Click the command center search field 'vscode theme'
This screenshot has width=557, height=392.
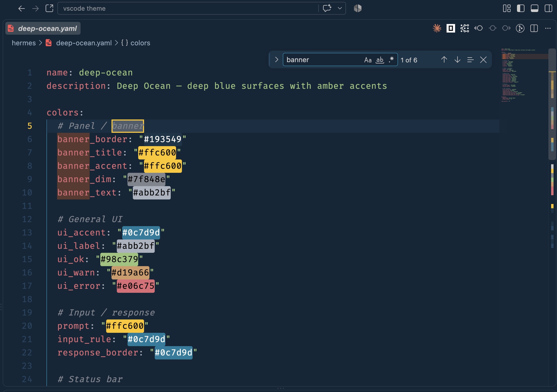pos(188,8)
